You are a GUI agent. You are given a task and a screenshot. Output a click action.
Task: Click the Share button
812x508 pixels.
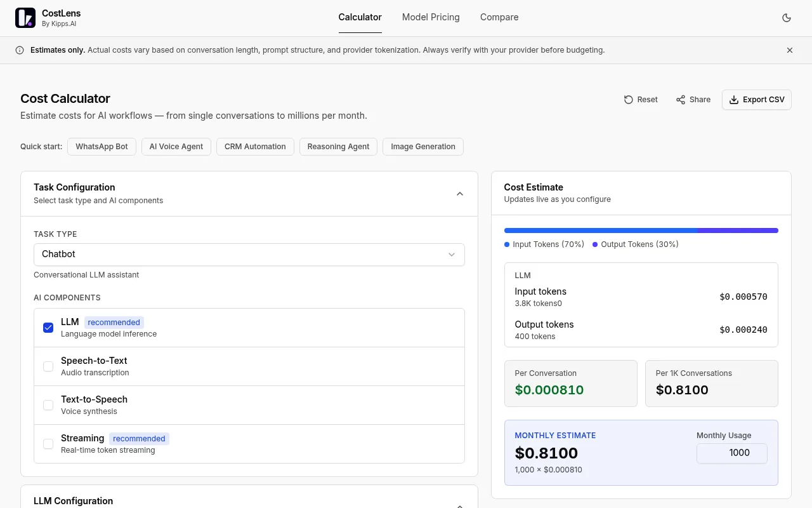[693, 100]
